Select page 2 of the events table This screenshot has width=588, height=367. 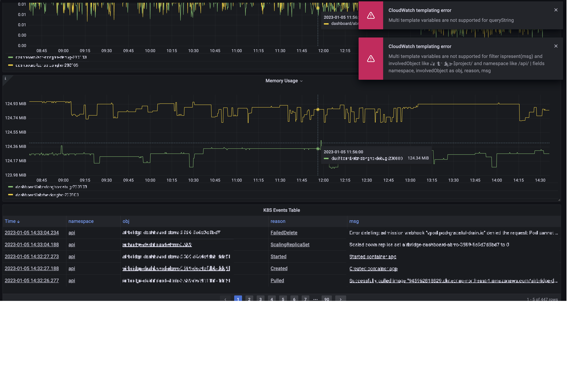pos(249,299)
